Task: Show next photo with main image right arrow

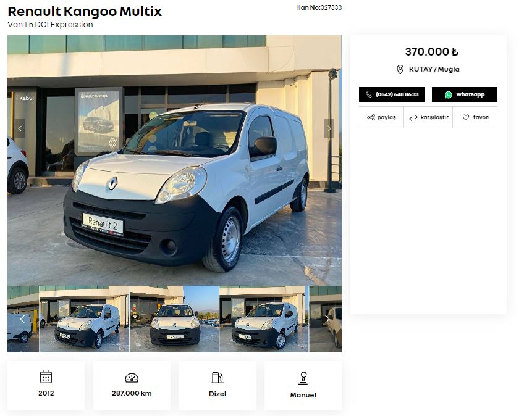Action: tap(329, 128)
